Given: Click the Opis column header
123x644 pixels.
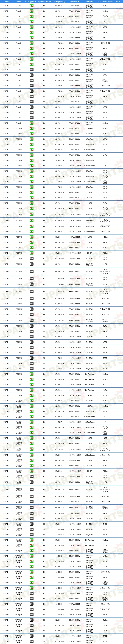Looking at the screenshot, I should pyautogui.click(x=118, y=2).
